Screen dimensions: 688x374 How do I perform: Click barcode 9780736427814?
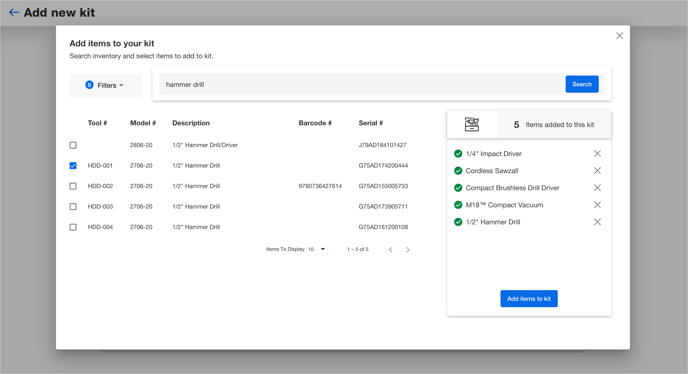(320, 186)
